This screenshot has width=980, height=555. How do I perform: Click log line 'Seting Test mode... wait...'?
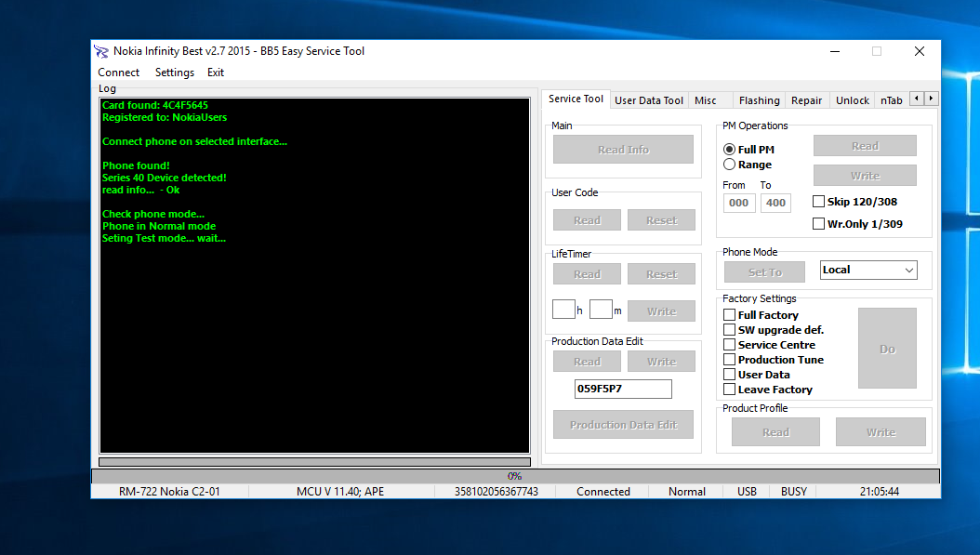tap(164, 238)
